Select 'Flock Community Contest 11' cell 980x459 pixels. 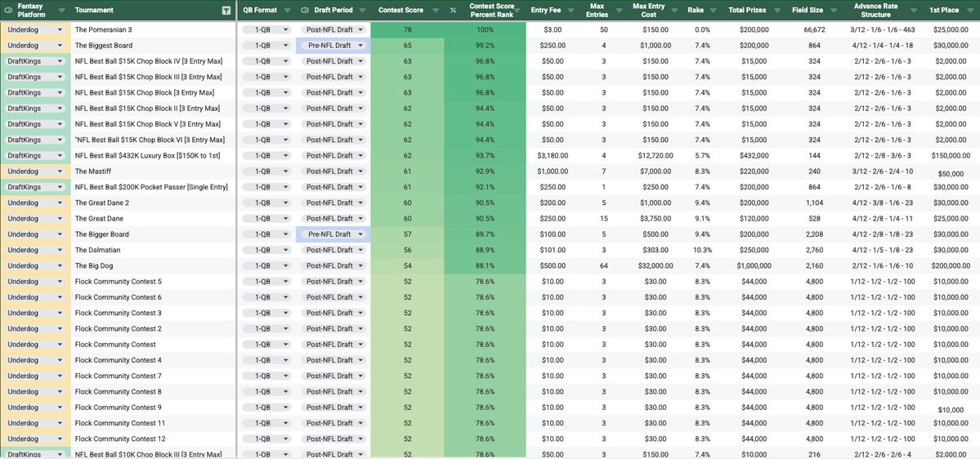[153, 423]
